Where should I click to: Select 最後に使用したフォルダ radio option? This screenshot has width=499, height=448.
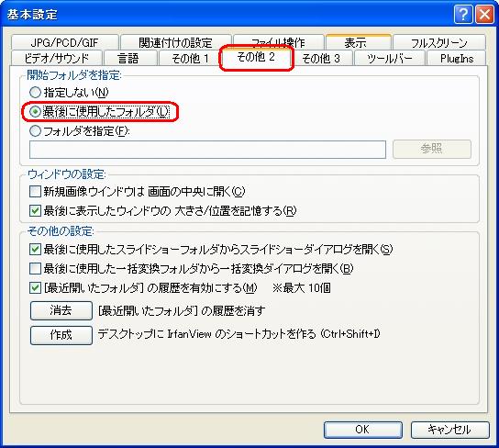click(x=35, y=112)
